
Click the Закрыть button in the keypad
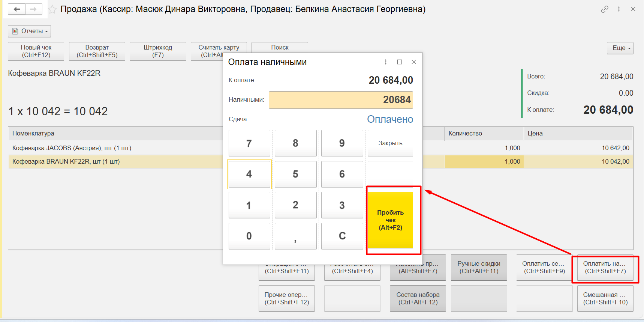coord(390,143)
